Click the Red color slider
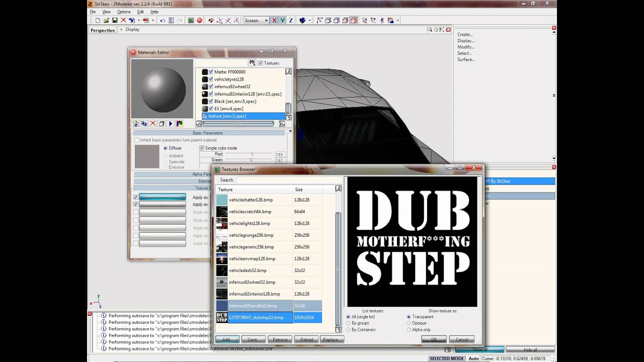644x362 pixels. 249,154
